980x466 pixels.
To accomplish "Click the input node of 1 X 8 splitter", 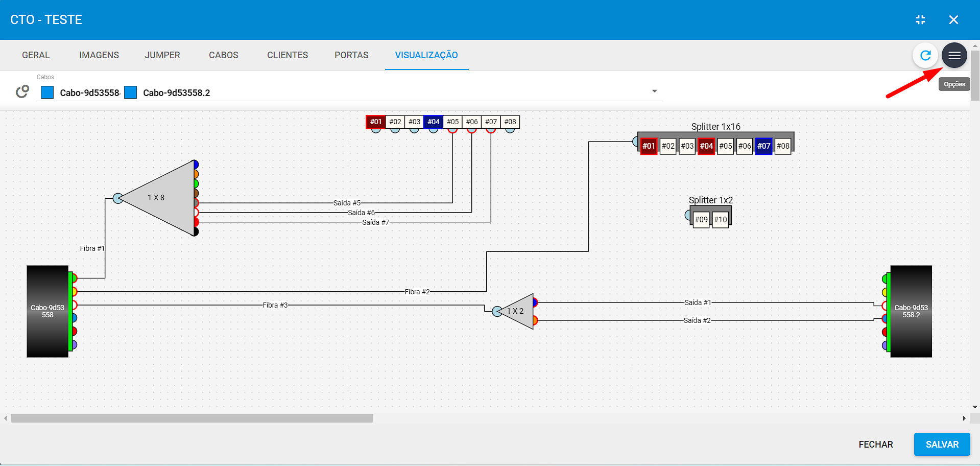I will tap(118, 198).
